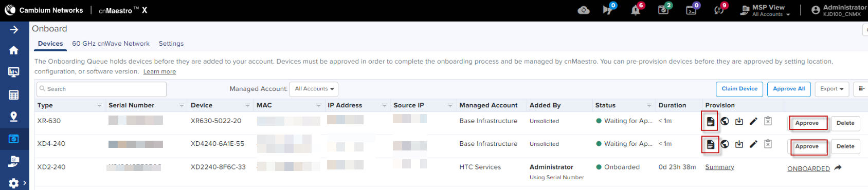Screen dimensions: 868x190
Task: Open the MSP View All Accounts selector
Action: [x=765, y=10]
